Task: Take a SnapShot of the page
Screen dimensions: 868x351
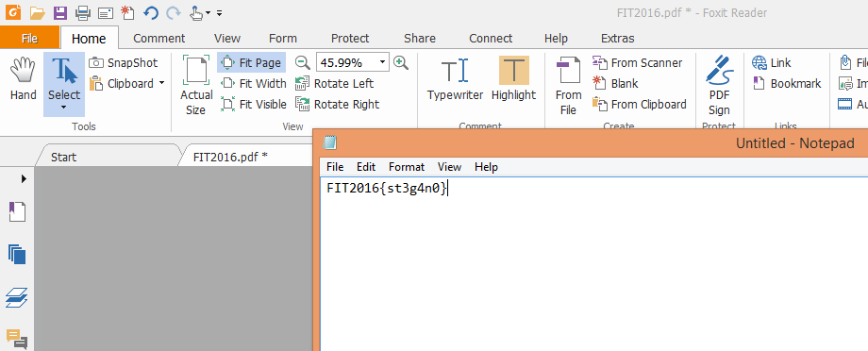Action: (124, 62)
